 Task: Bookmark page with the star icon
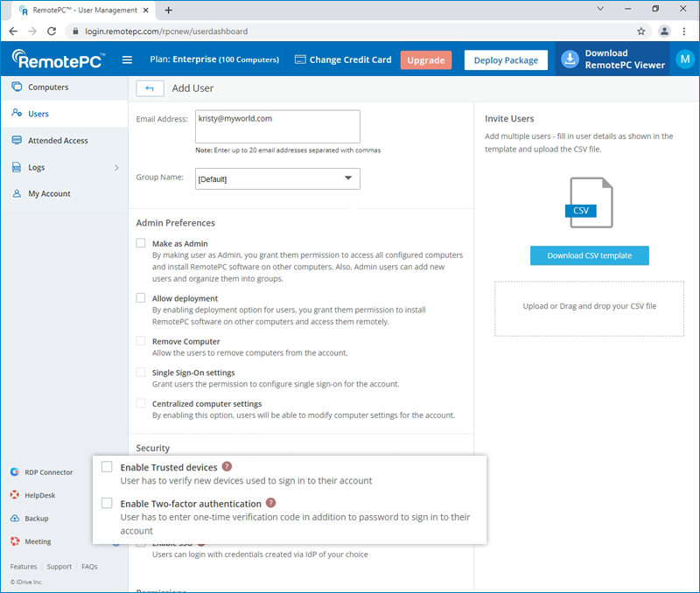tap(641, 31)
